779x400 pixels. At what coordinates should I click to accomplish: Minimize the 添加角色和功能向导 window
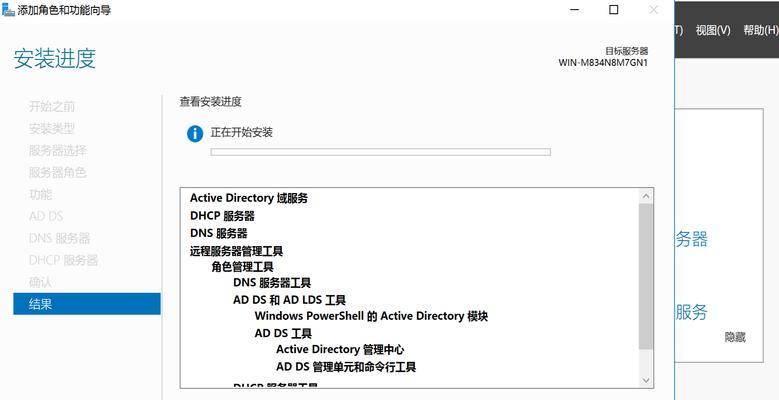point(574,9)
